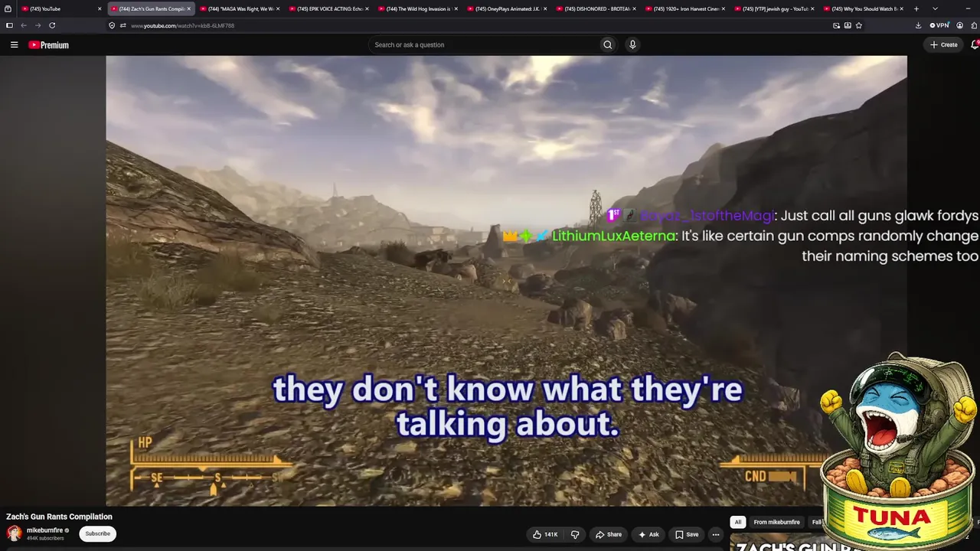Switch to "Why You Should Watch" tab
The width and height of the screenshot is (980, 551).
pos(862,9)
